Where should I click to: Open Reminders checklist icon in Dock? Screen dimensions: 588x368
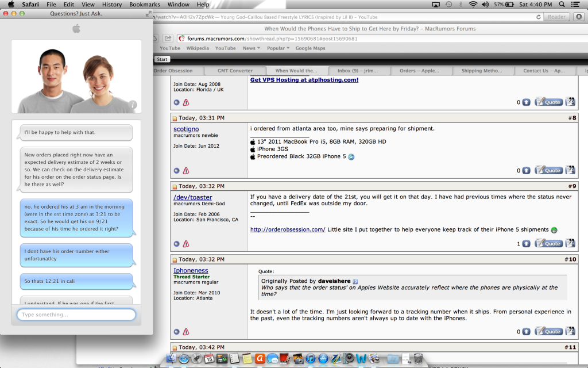235,359
